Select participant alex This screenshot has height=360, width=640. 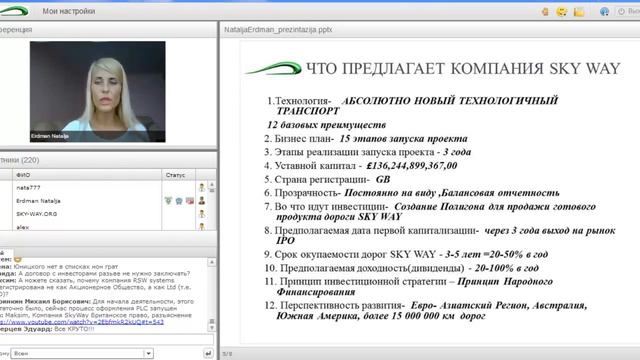[23, 227]
